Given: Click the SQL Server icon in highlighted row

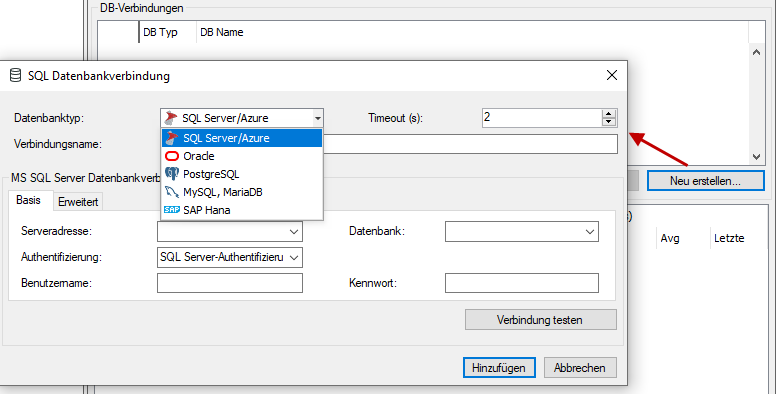Looking at the screenshot, I should pyautogui.click(x=172, y=138).
